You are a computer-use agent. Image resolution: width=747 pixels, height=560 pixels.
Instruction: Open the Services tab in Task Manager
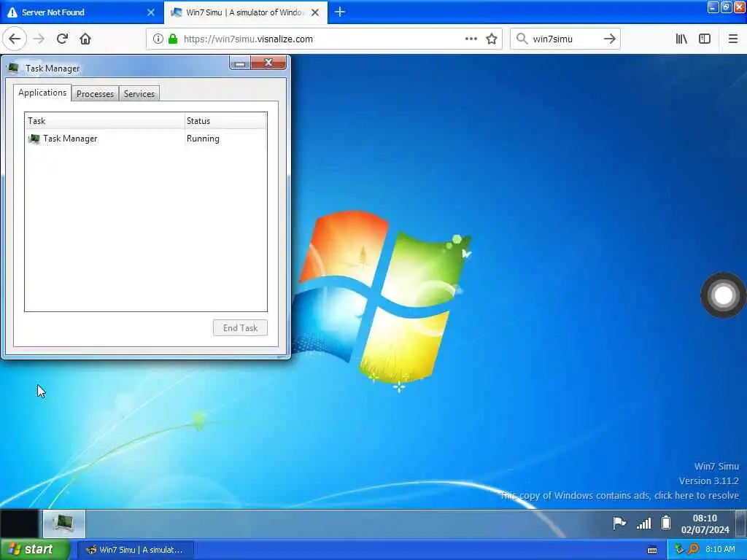pyautogui.click(x=139, y=94)
